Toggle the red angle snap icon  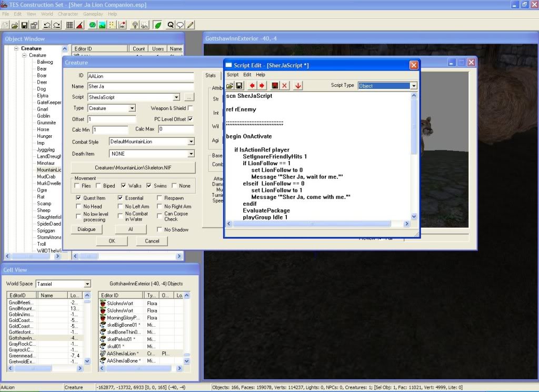point(80,25)
